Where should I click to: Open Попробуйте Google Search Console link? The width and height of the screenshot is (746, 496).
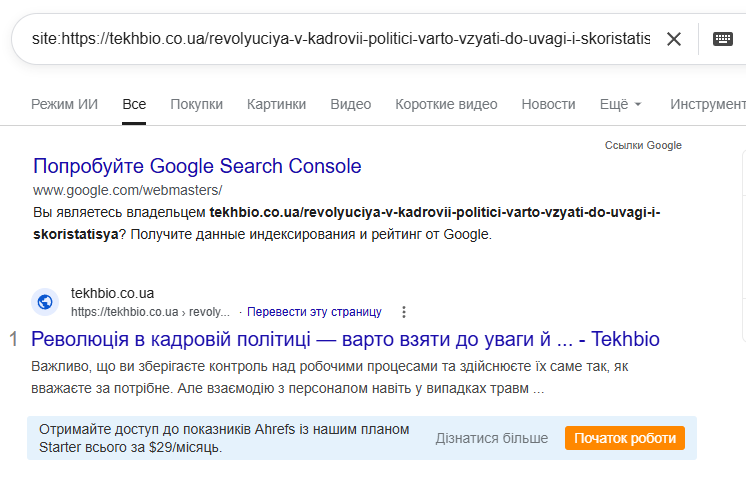197,166
